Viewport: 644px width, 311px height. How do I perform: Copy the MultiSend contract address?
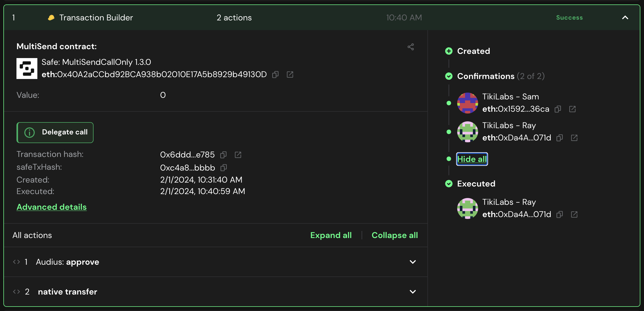(x=275, y=75)
